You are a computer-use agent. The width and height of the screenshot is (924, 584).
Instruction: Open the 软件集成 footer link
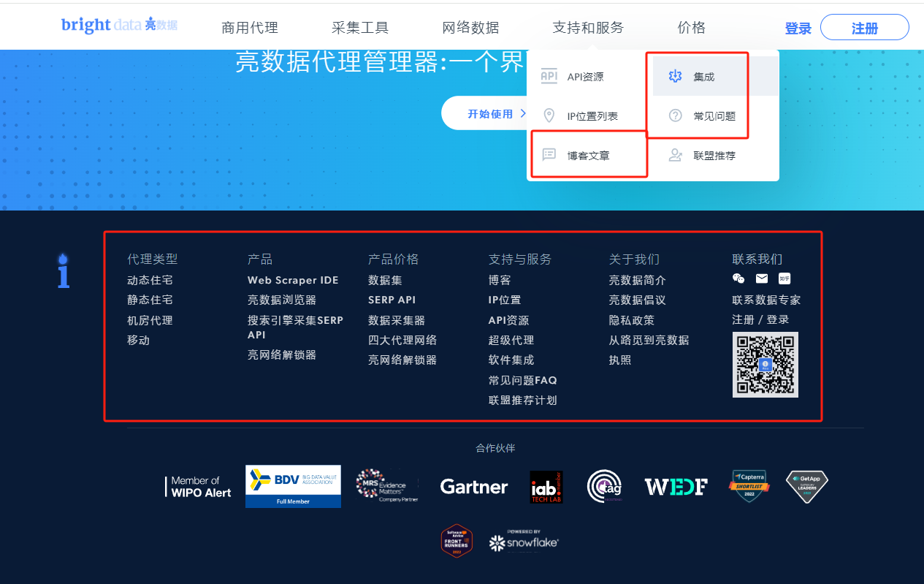(511, 360)
